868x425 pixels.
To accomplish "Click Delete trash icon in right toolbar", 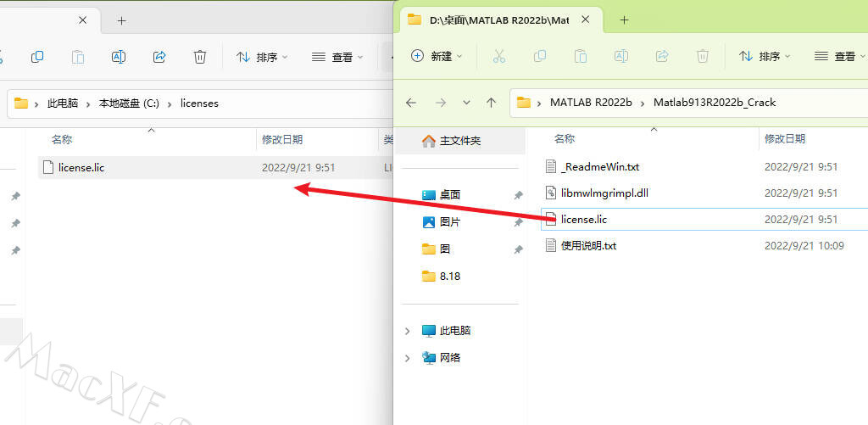I will click(703, 56).
